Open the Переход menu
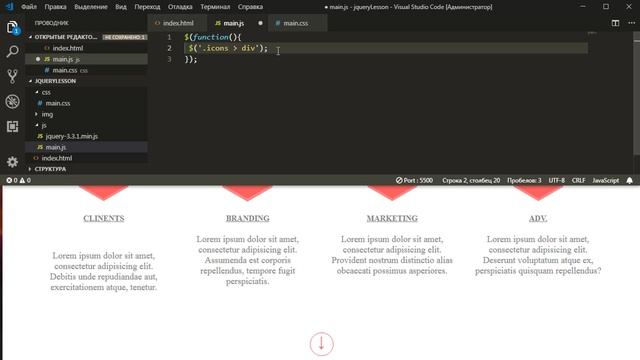 (x=147, y=7)
